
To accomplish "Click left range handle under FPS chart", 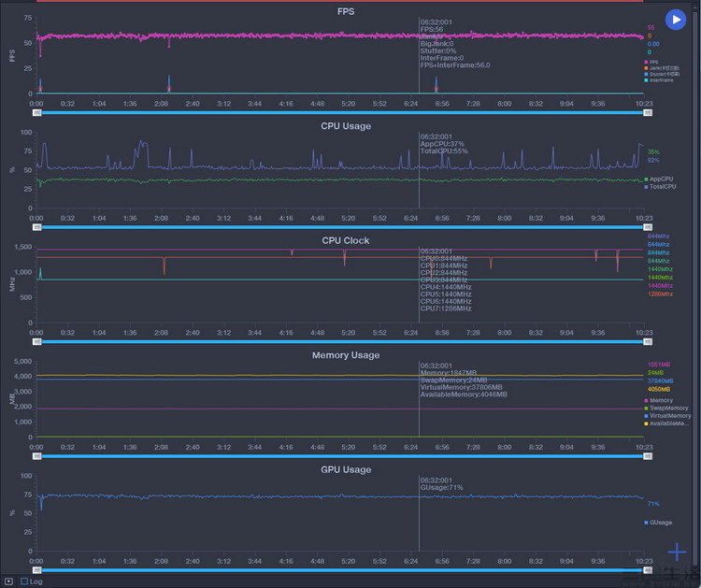I will 37,113.
